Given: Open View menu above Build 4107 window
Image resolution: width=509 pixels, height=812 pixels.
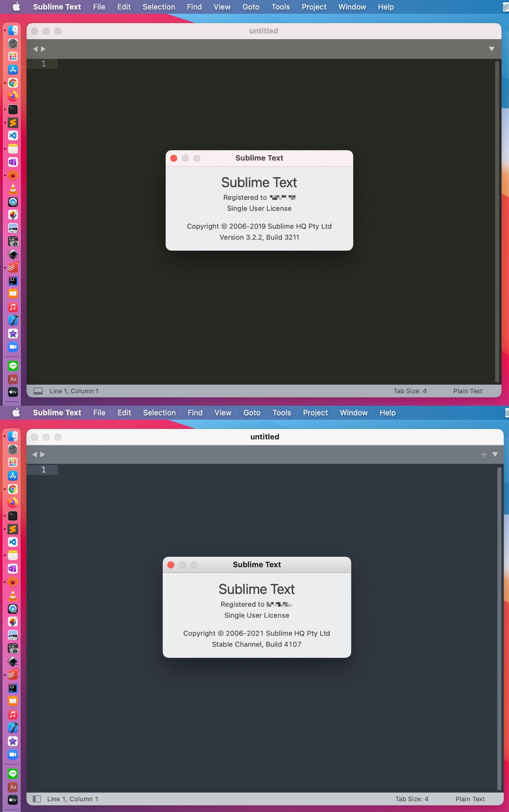Looking at the screenshot, I should pos(223,413).
